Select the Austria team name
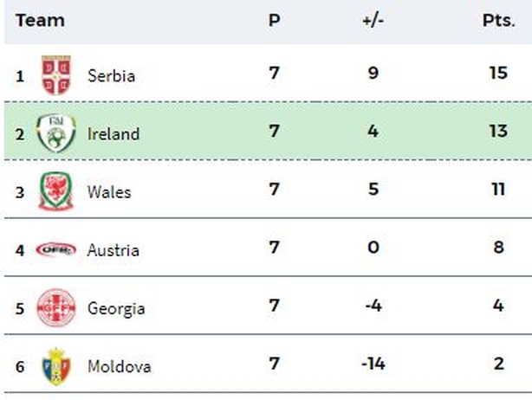Screen dimensions: 532x400 pos(113,250)
